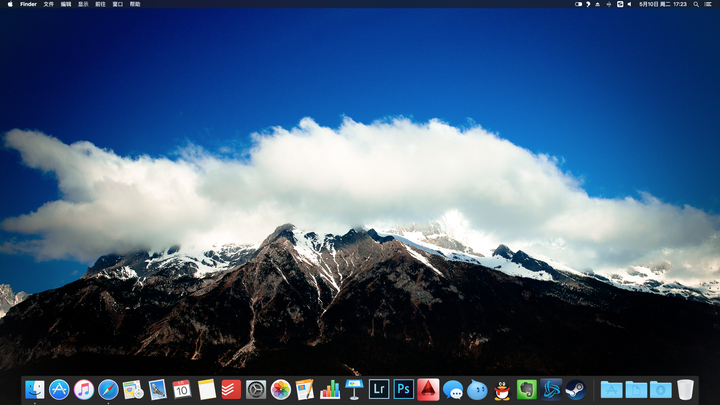Image resolution: width=720 pixels, height=405 pixels.
Task: Click the toggle-switch status icon in menu bar
Action: click(x=579, y=4)
